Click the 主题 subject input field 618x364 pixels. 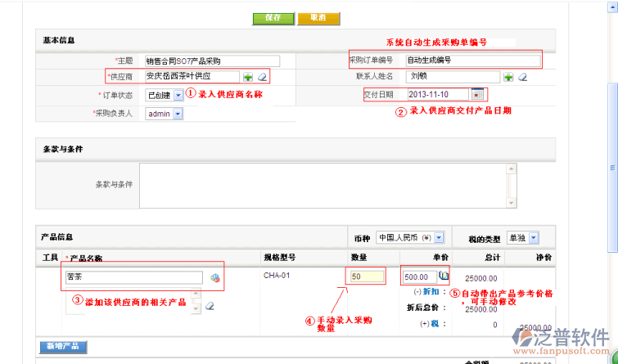click(211, 61)
